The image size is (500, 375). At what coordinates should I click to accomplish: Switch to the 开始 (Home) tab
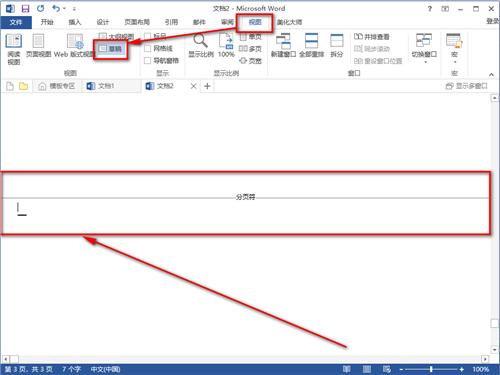[47, 22]
